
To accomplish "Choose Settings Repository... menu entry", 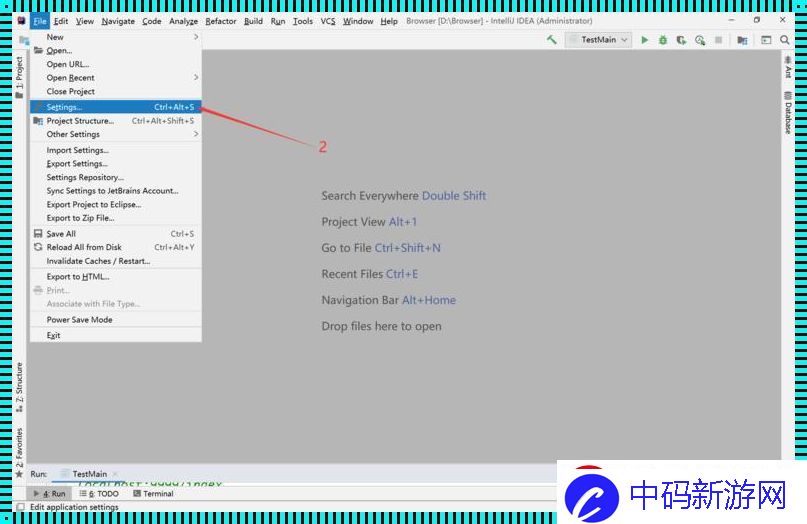I will (x=116, y=177).
